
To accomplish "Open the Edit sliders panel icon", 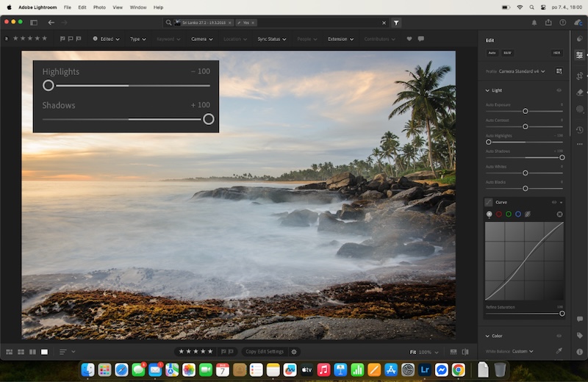I will coord(579,55).
